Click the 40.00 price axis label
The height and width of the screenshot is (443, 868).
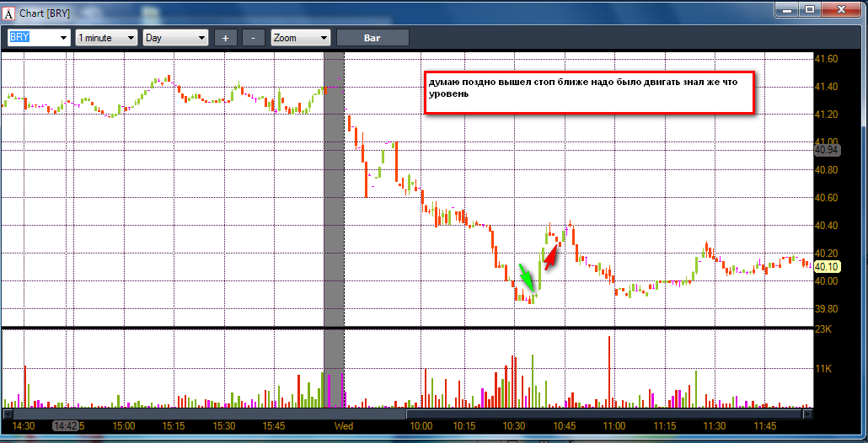827,281
